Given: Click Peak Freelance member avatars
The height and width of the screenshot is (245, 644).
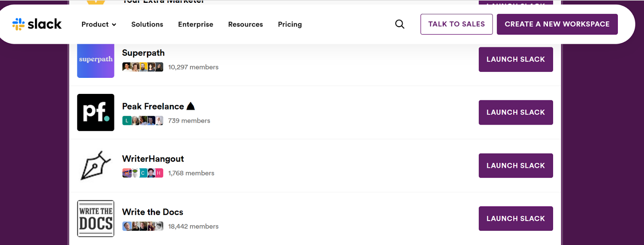Looking at the screenshot, I should coord(143,120).
